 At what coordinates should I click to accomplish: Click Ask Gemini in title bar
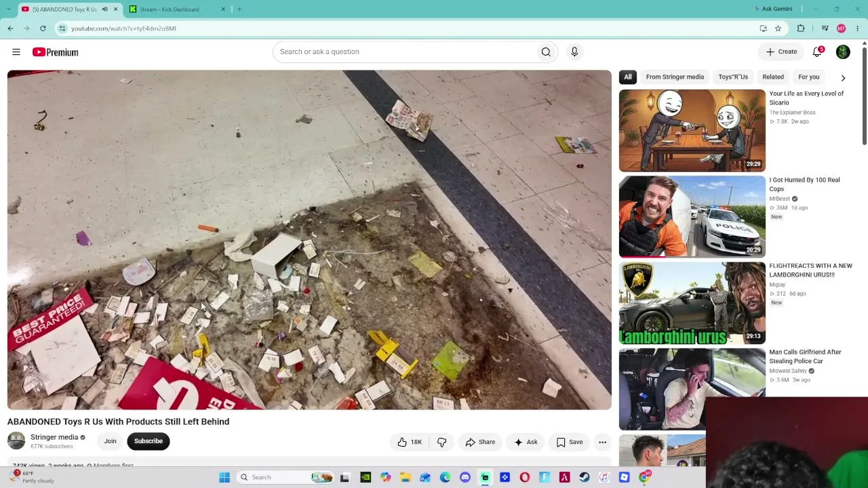coord(773,9)
